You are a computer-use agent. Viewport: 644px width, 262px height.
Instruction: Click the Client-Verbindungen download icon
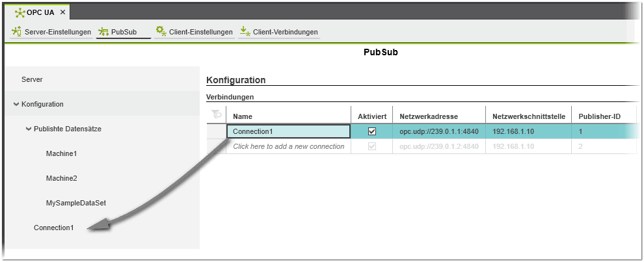(244, 31)
